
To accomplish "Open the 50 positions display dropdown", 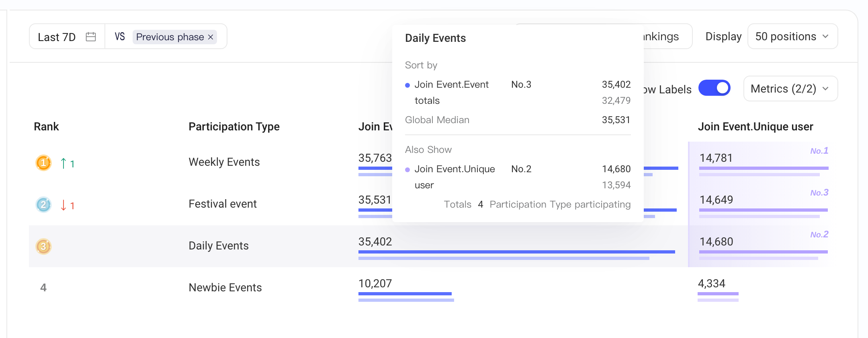I will [x=792, y=37].
